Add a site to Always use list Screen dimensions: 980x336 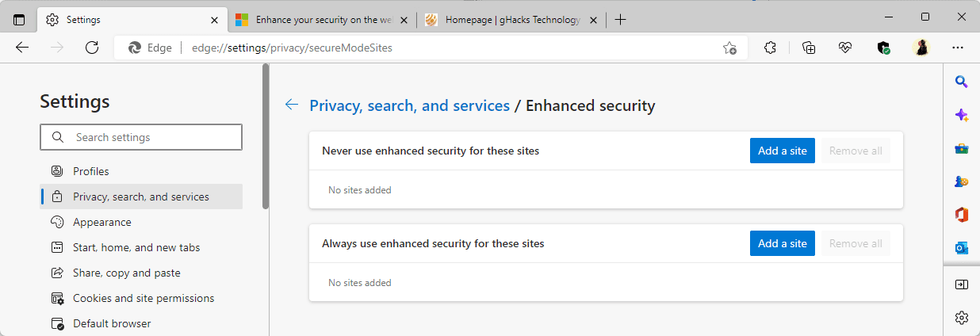[782, 243]
